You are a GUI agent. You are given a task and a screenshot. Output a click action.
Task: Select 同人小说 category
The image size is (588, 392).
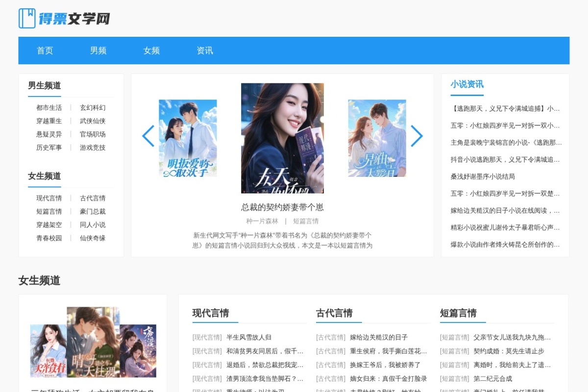(93, 224)
